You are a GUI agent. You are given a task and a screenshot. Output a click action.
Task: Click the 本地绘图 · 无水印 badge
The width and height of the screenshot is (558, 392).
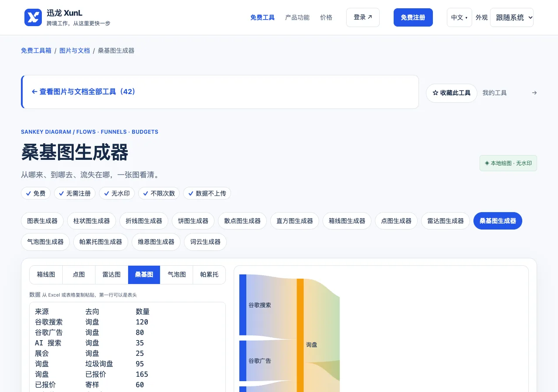508,163
